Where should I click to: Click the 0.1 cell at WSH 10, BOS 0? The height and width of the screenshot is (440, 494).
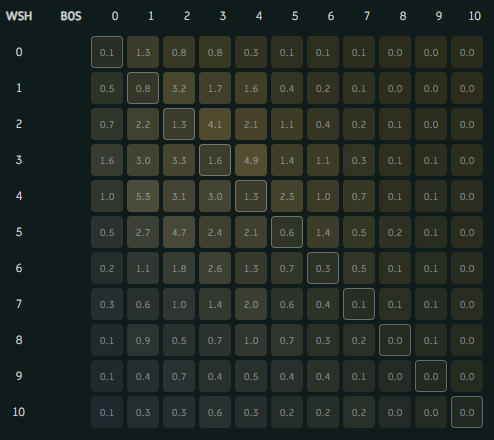(x=107, y=412)
